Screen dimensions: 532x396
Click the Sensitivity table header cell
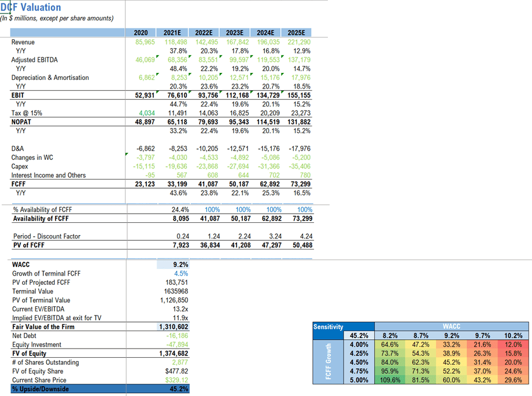click(x=343, y=327)
